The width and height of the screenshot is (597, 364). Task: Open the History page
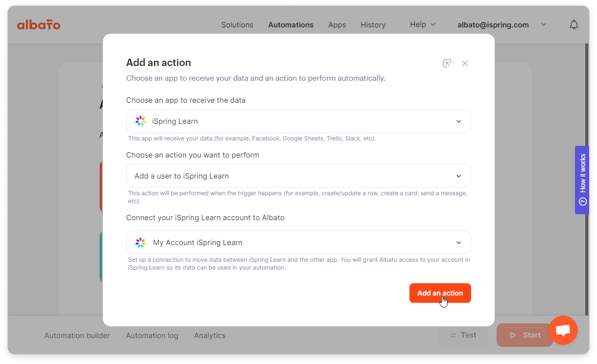[x=373, y=24]
